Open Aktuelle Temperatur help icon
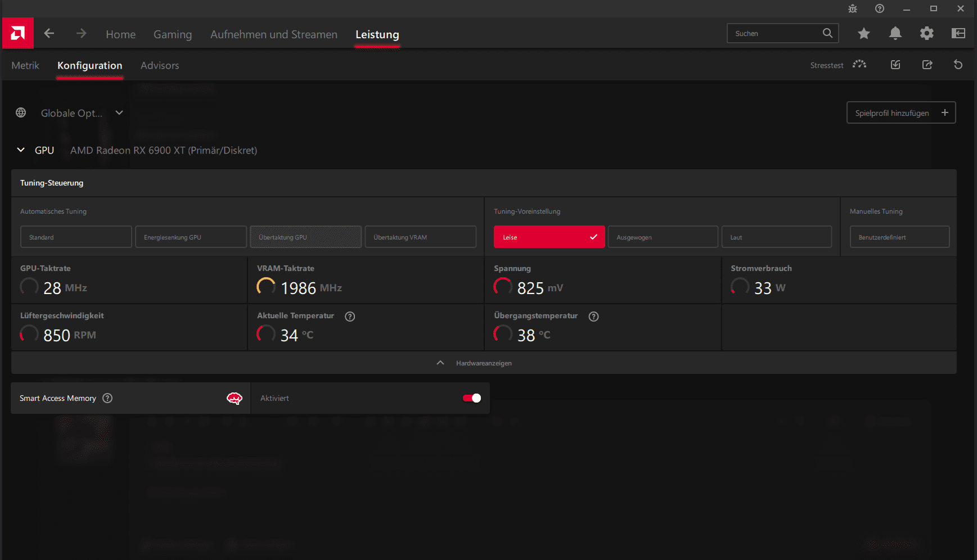Viewport: 977px width, 560px height. tap(350, 316)
